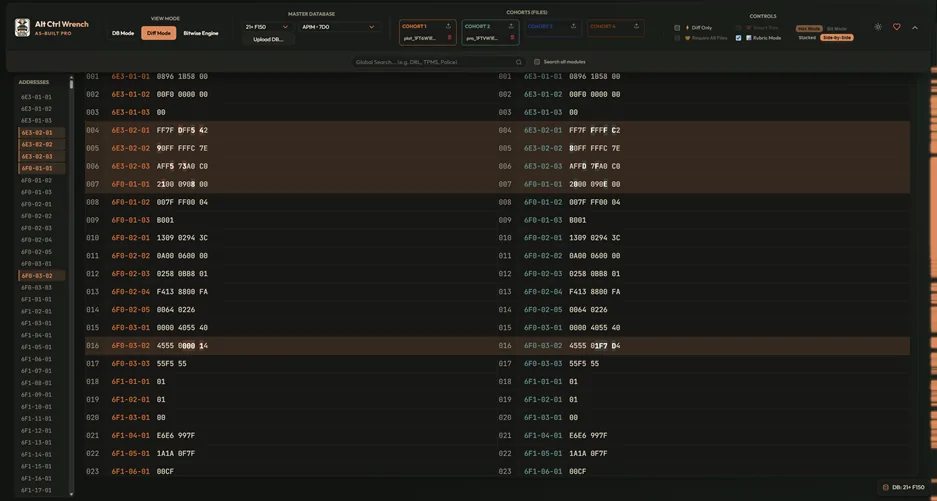The width and height of the screenshot is (937, 501).
Task: Click right pane value FF7F FFFF C2
Action: [x=595, y=130]
